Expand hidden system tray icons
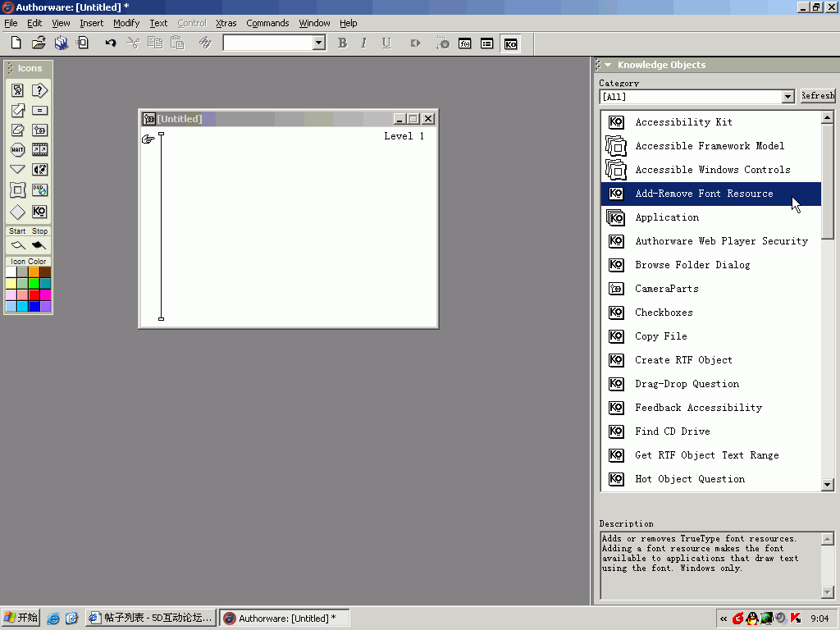 724,619
